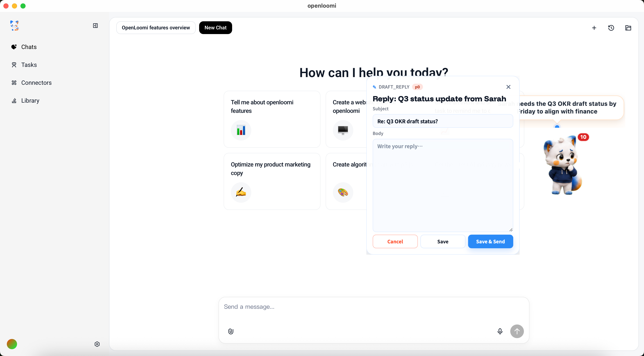Click the red 10 notification badge
The width and height of the screenshot is (644, 356).
(x=583, y=137)
